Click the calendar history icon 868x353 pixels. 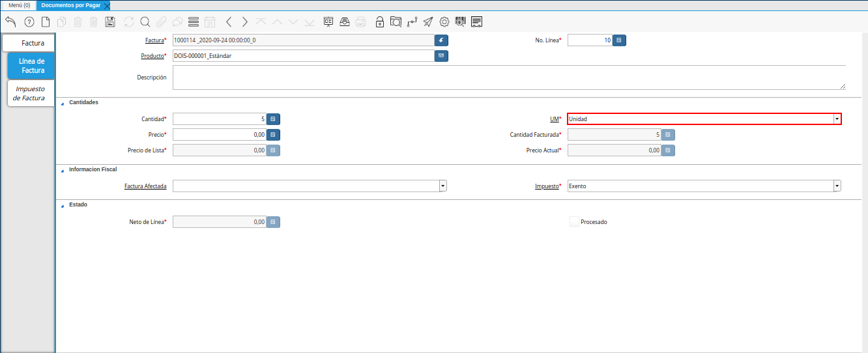tap(210, 21)
